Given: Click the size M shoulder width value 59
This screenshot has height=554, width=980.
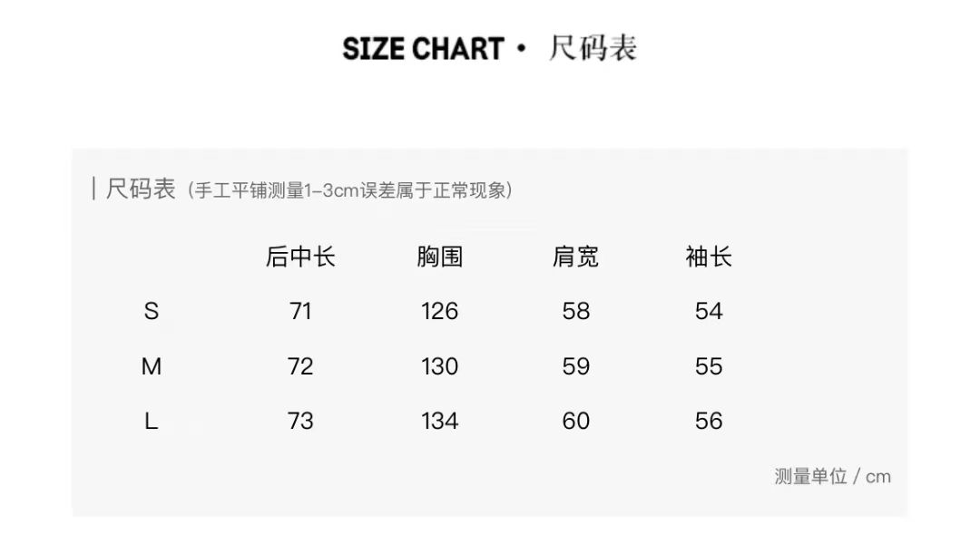Looking at the screenshot, I should click(575, 366).
